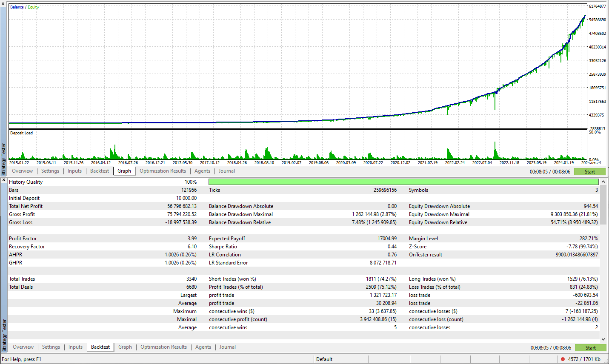
Task: Select the active Graph tab in chart panel
Action: (124, 171)
